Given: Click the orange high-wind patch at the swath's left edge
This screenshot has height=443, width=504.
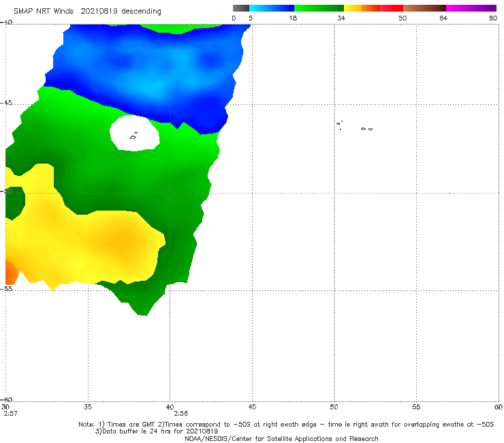Looking at the screenshot, I should (x=10, y=273).
